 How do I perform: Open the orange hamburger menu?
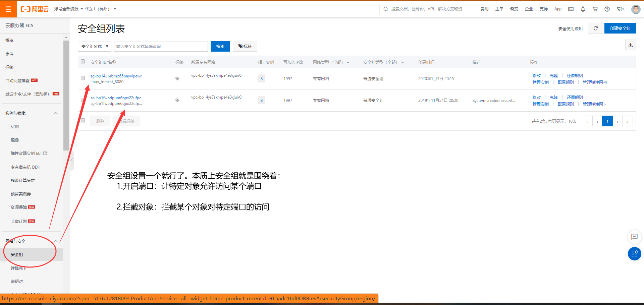coord(8,9)
